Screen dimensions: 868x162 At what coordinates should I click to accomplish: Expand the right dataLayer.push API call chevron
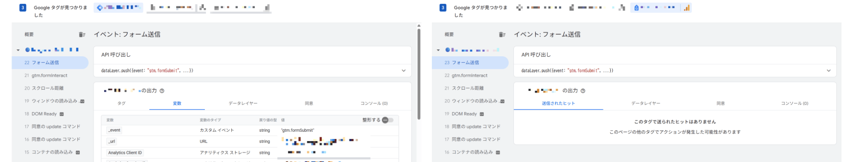[829, 71]
